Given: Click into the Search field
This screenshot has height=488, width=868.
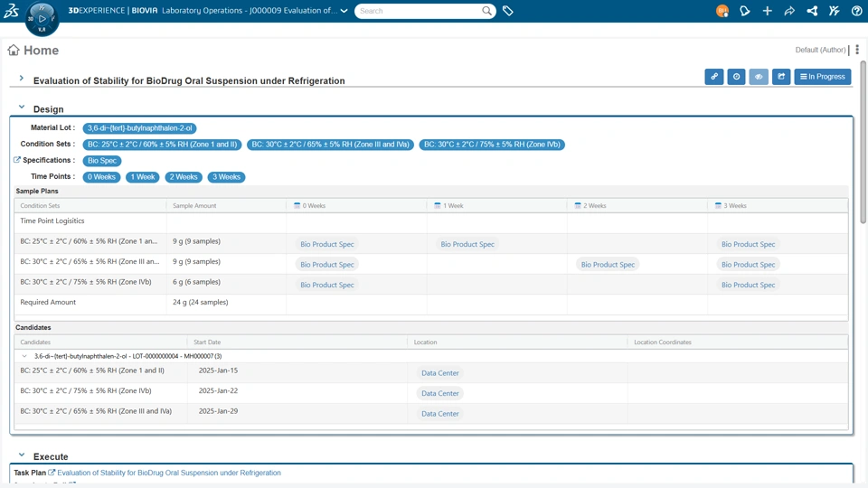Looking at the screenshot, I should (418, 11).
